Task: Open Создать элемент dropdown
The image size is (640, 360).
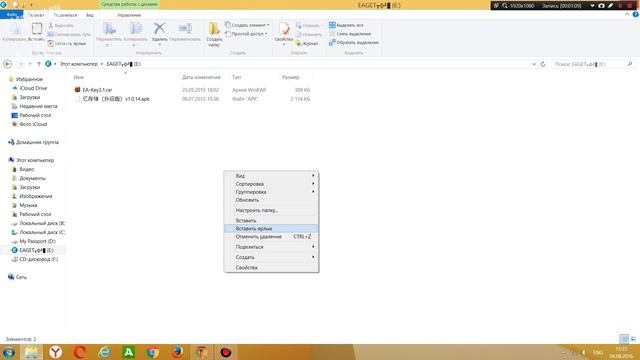Action: [247, 25]
